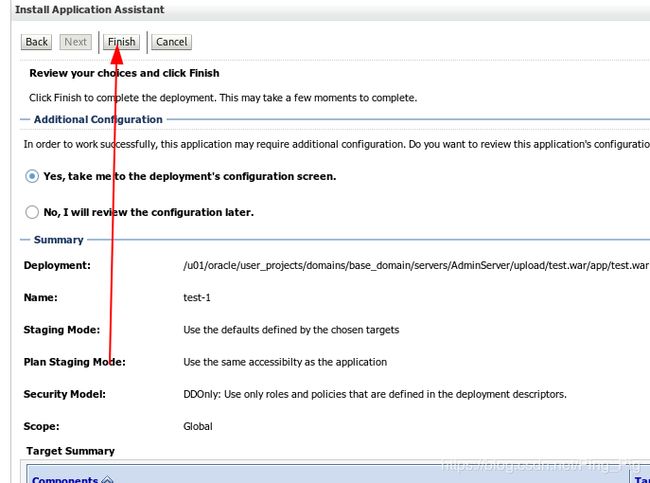Select 'No, I will review the configuration later'
The image size is (650, 483).
[32, 212]
